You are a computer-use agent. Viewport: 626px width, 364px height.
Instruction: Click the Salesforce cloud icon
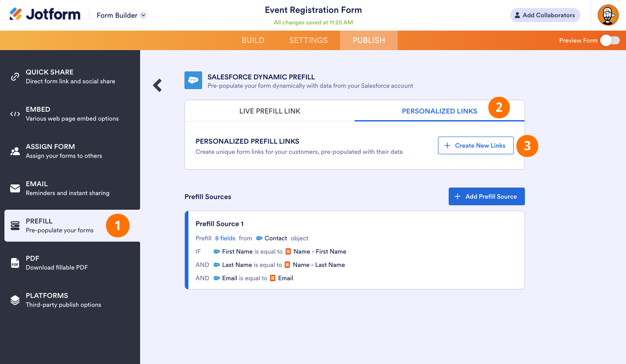pos(193,80)
